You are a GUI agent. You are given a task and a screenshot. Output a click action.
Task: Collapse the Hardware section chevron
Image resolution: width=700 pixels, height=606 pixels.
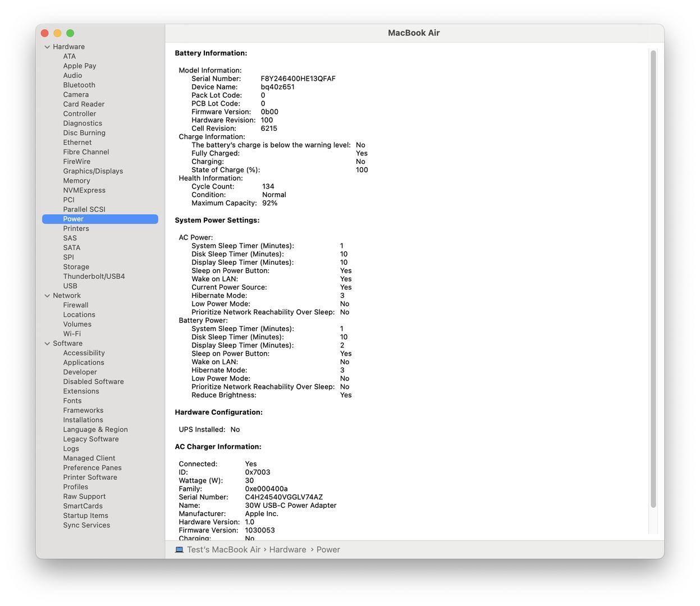(47, 47)
